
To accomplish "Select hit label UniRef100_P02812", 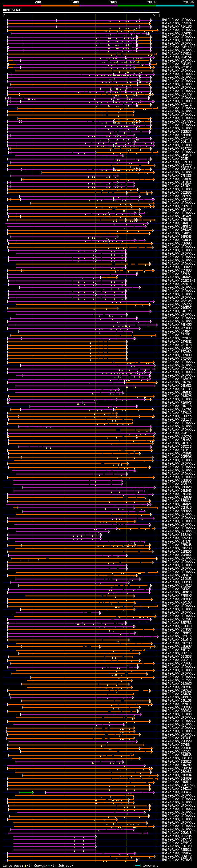I will pyautogui.click(x=177, y=67).
